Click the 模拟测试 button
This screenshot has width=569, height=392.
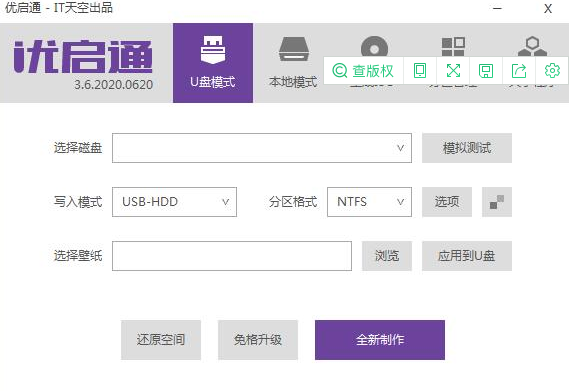[467, 148]
